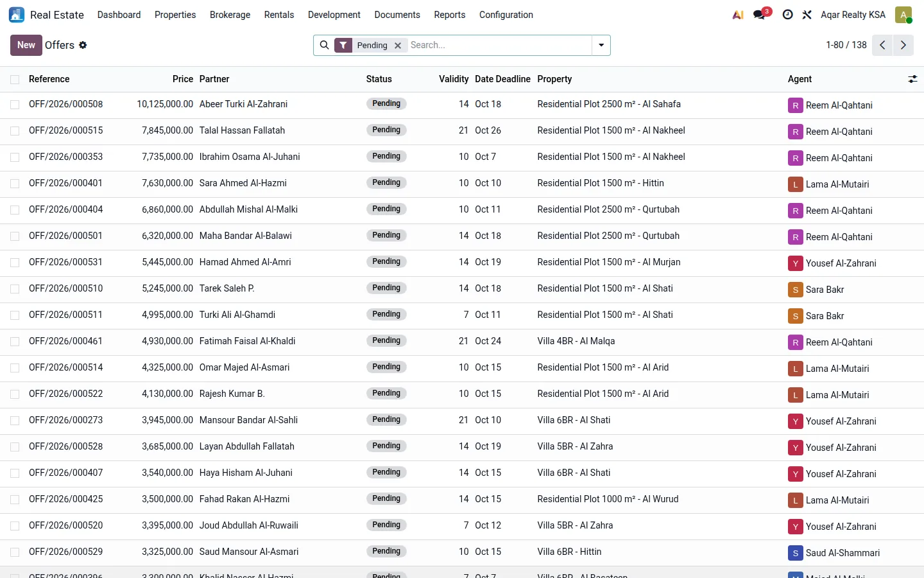This screenshot has height=578, width=924.
Task: Open the Brokerage menu
Action: tap(230, 15)
